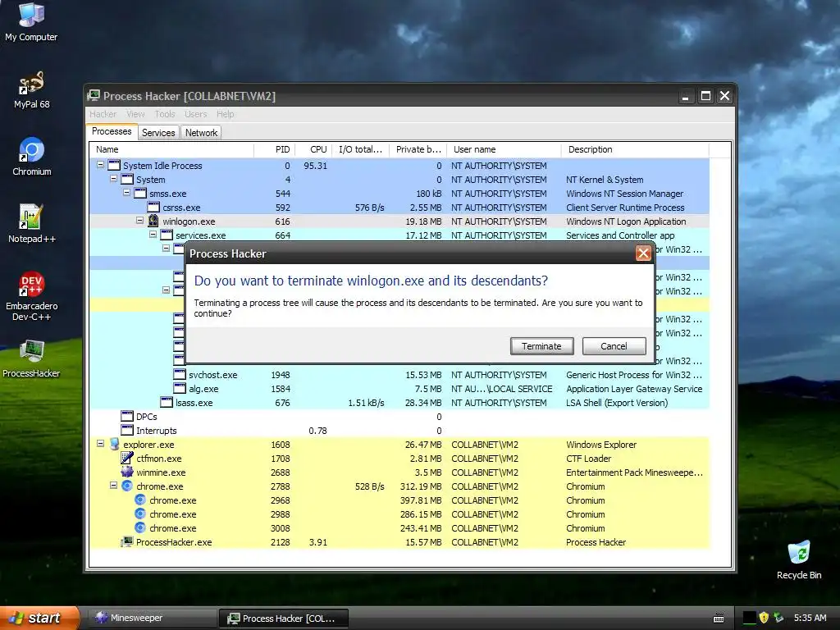Click the explorer.exe process icon
This screenshot has height=630, width=840.
point(114,444)
